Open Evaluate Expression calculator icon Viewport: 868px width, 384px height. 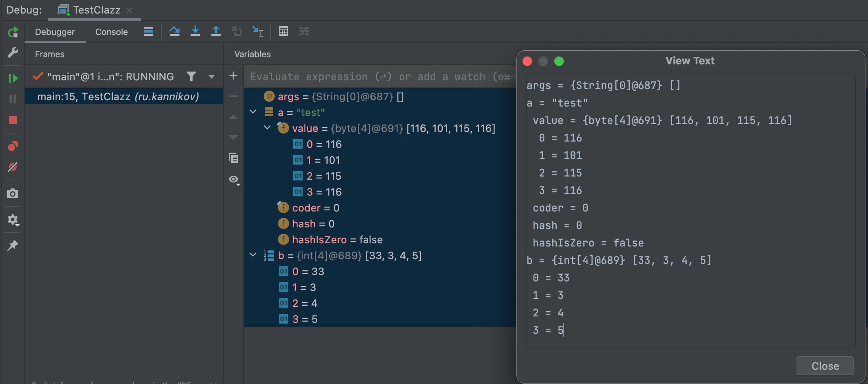(x=284, y=31)
